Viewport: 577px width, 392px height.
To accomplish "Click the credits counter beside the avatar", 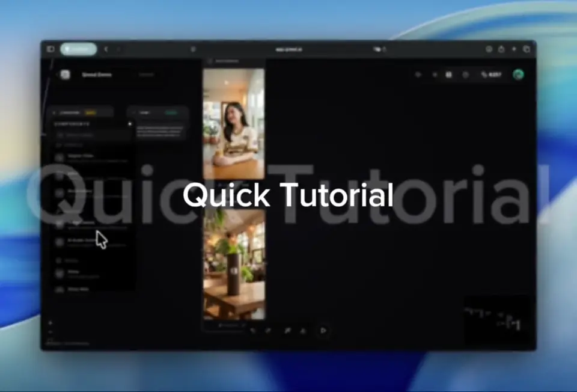I will (x=491, y=75).
